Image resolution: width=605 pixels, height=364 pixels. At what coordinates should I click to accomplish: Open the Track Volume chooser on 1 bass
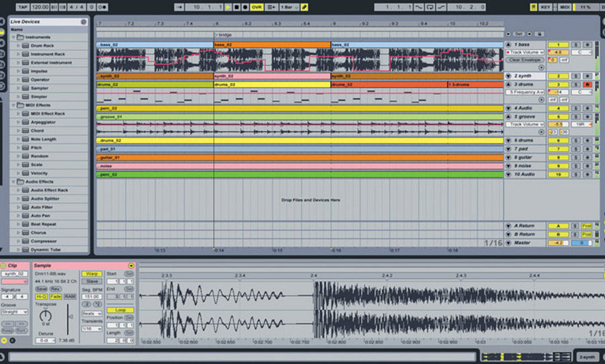(525, 52)
